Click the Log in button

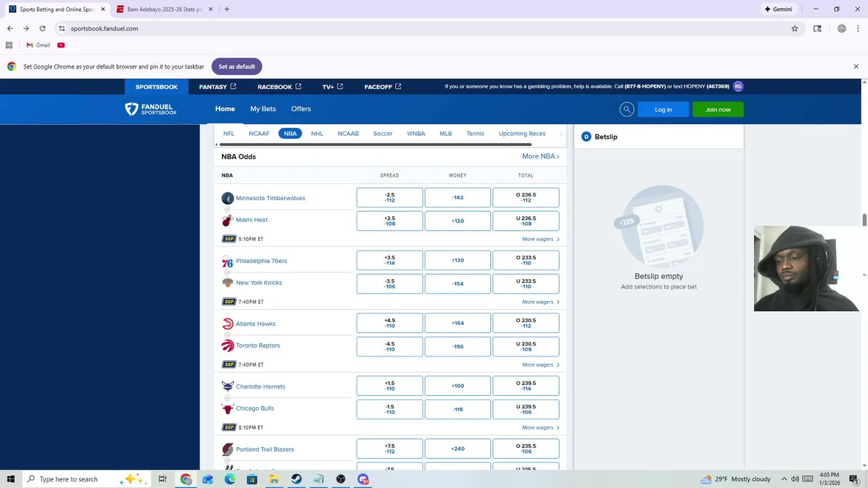click(x=663, y=109)
